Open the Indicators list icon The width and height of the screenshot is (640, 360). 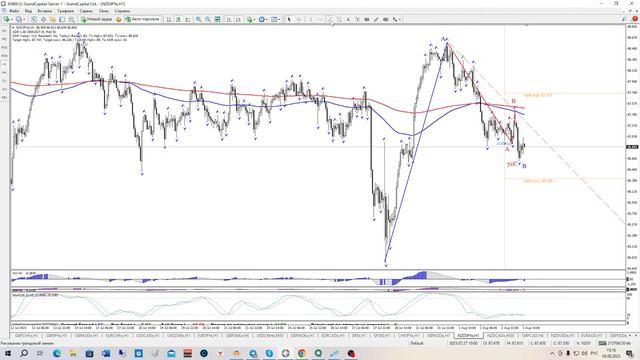pyautogui.click(x=249, y=19)
